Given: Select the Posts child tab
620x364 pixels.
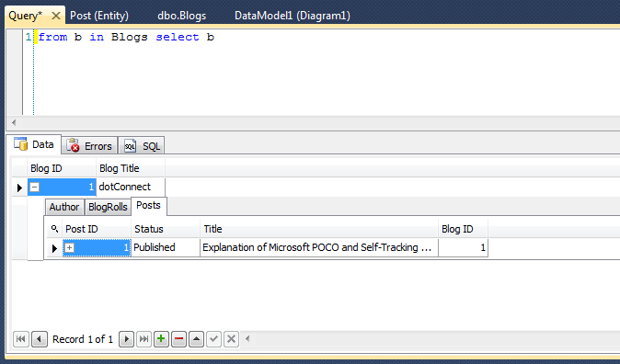Looking at the screenshot, I should pos(149,206).
